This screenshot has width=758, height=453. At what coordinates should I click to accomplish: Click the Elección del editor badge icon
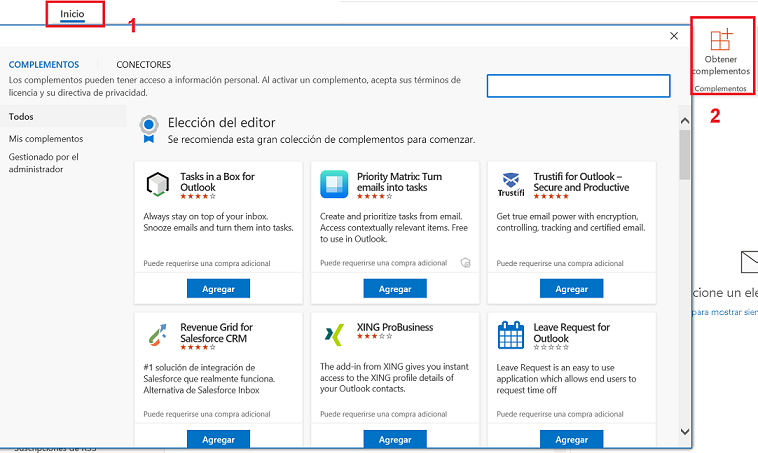coord(149,129)
